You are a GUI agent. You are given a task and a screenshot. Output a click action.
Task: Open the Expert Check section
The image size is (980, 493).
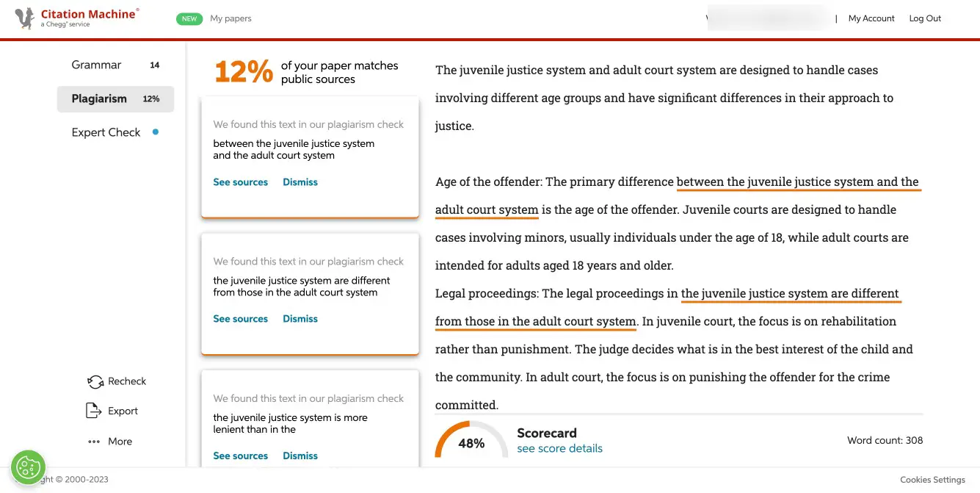tap(106, 132)
